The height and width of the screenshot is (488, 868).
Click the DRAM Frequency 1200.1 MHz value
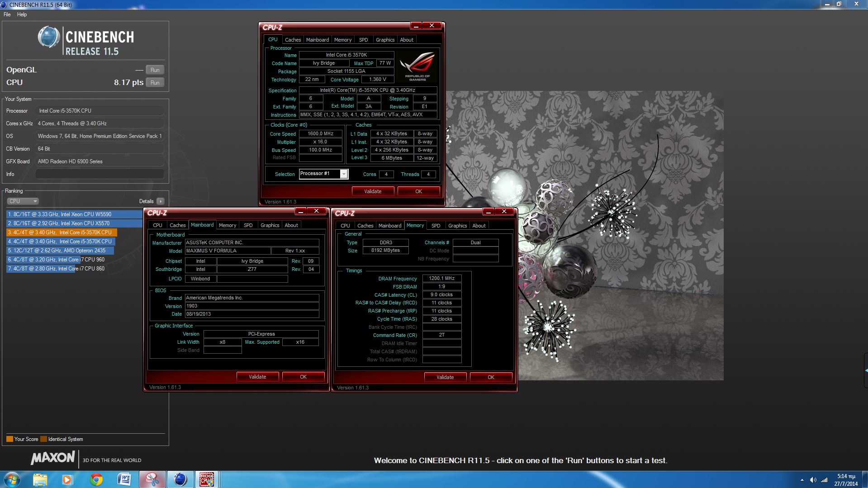(x=441, y=279)
